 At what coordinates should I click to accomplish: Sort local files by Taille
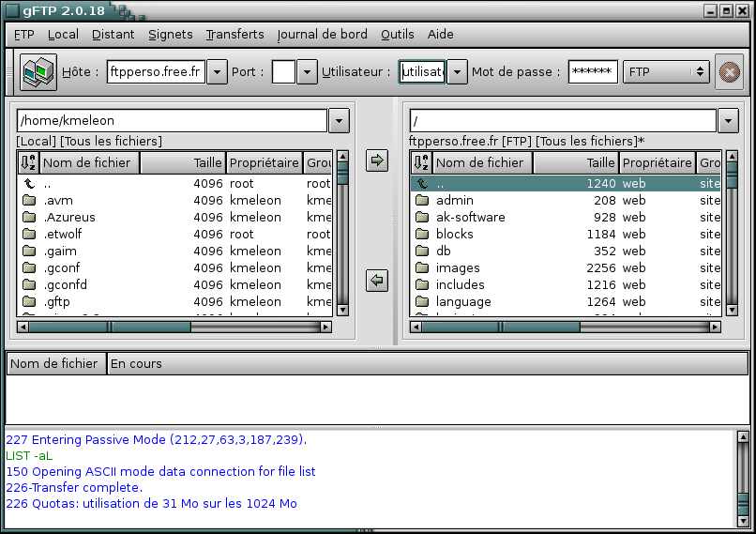(183, 162)
